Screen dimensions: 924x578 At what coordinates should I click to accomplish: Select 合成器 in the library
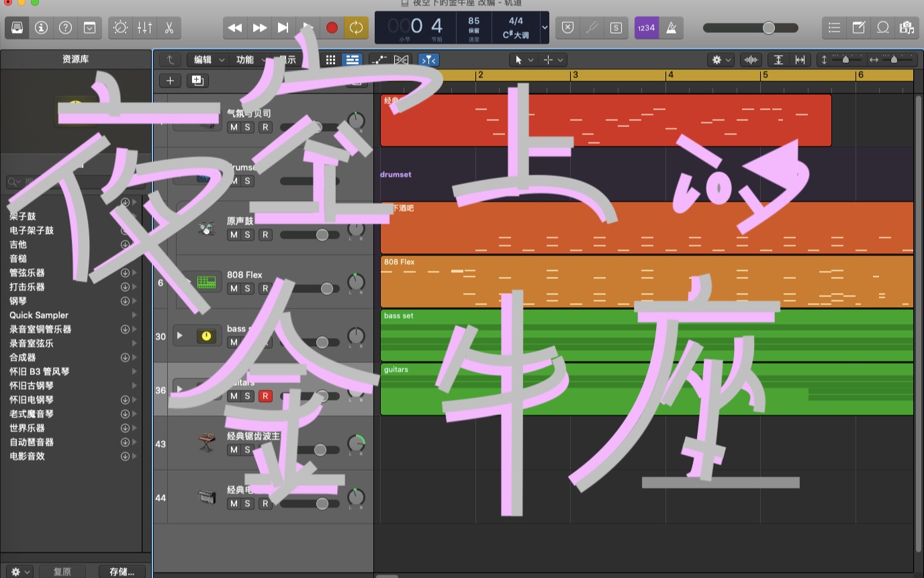coord(23,358)
